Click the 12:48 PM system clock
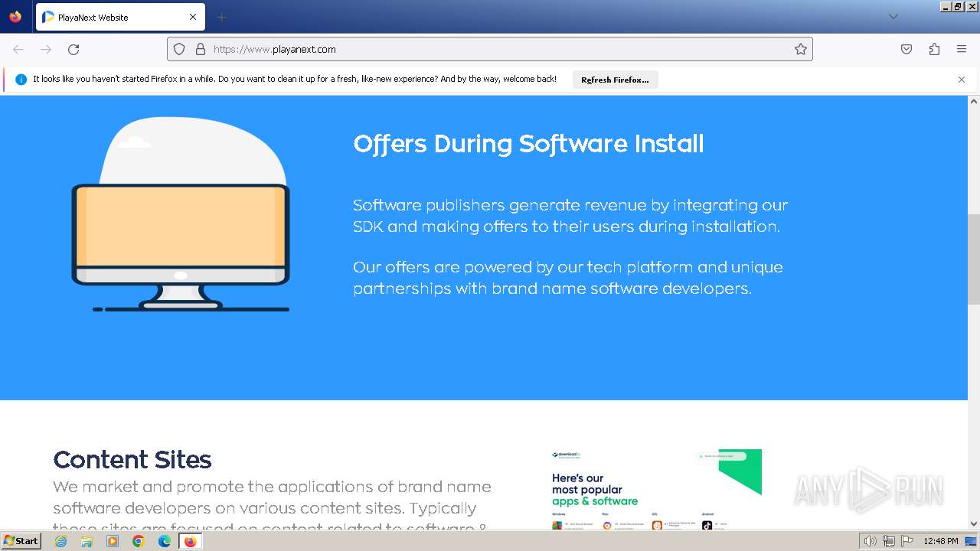The height and width of the screenshot is (551, 980). (x=941, y=541)
